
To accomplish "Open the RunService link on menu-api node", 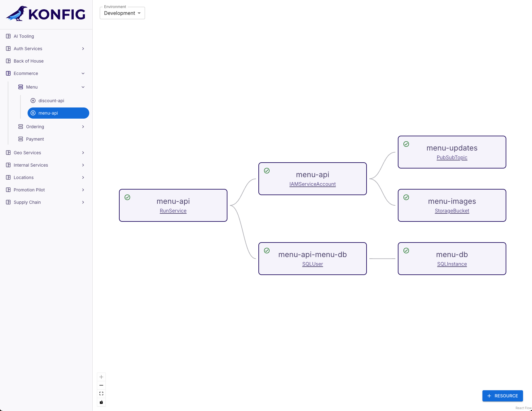I will click(173, 211).
